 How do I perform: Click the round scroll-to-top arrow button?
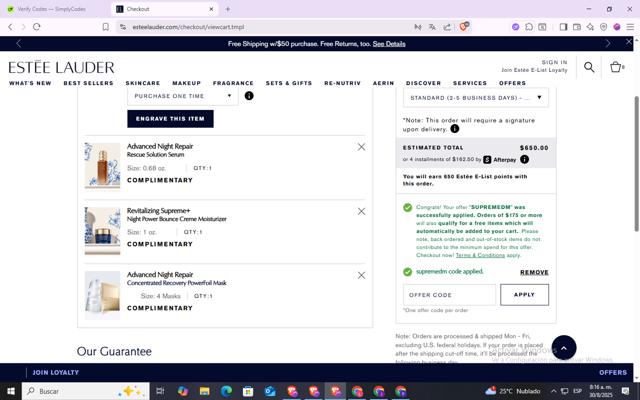pyautogui.click(x=564, y=348)
